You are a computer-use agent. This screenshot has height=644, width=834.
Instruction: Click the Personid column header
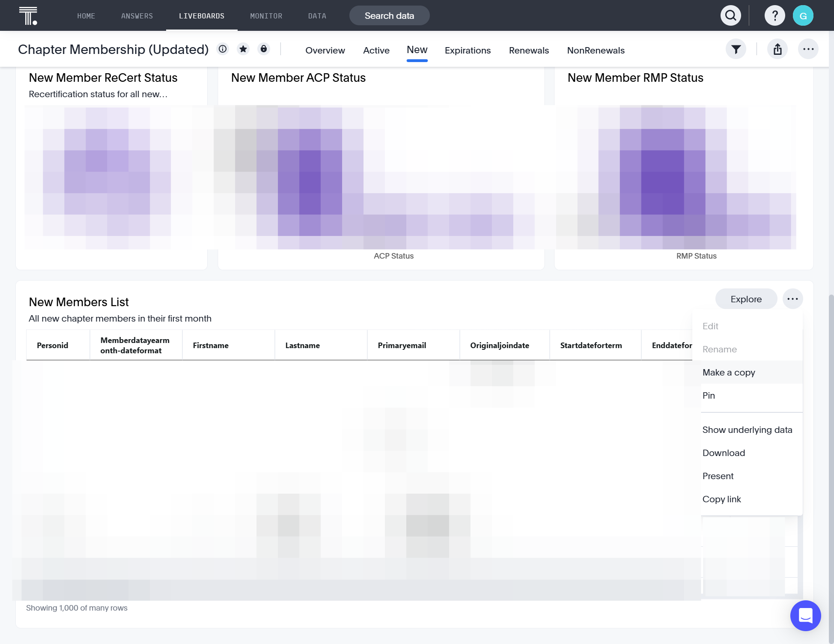[58, 346]
